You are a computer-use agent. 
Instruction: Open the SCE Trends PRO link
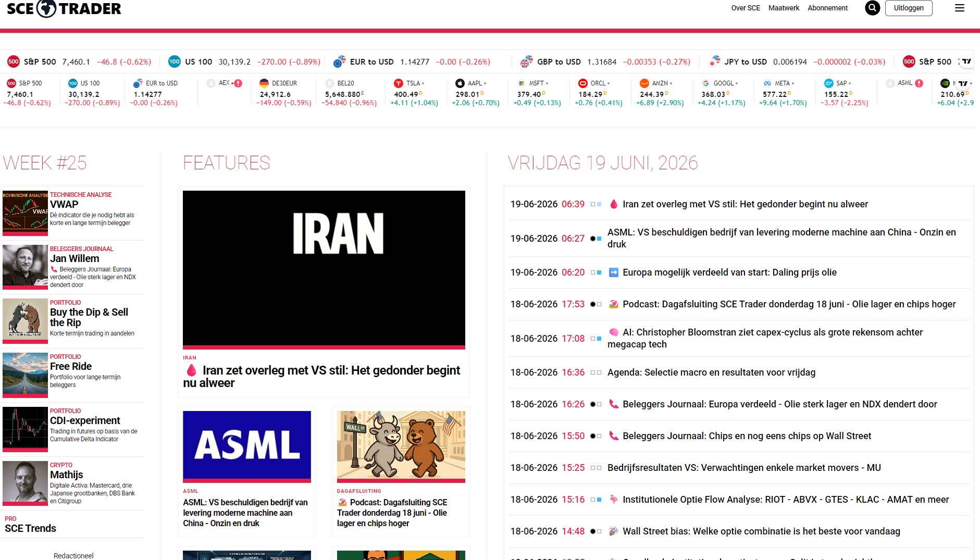tap(30, 528)
